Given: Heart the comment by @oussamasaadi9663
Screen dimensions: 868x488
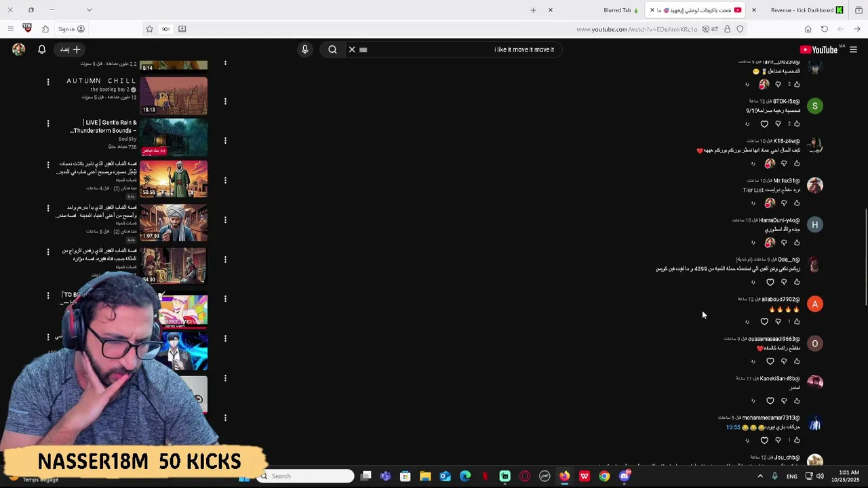Looking at the screenshot, I should pyautogui.click(x=770, y=361).
